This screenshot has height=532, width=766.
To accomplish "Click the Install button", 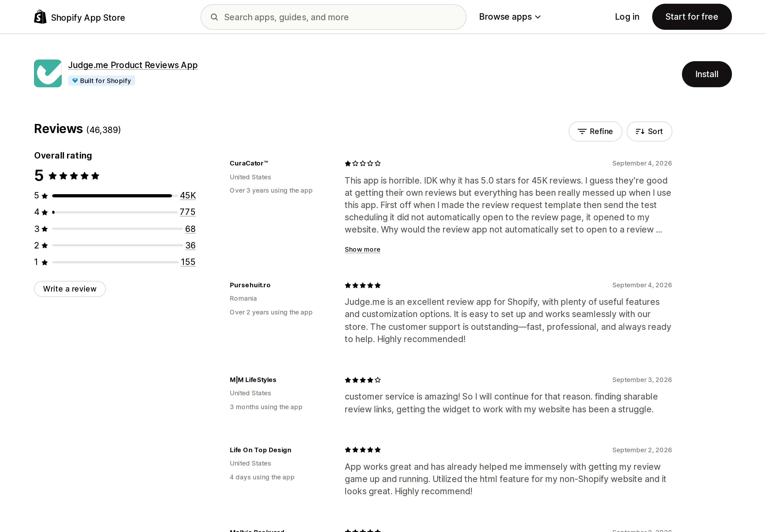I will coord(707,74).
